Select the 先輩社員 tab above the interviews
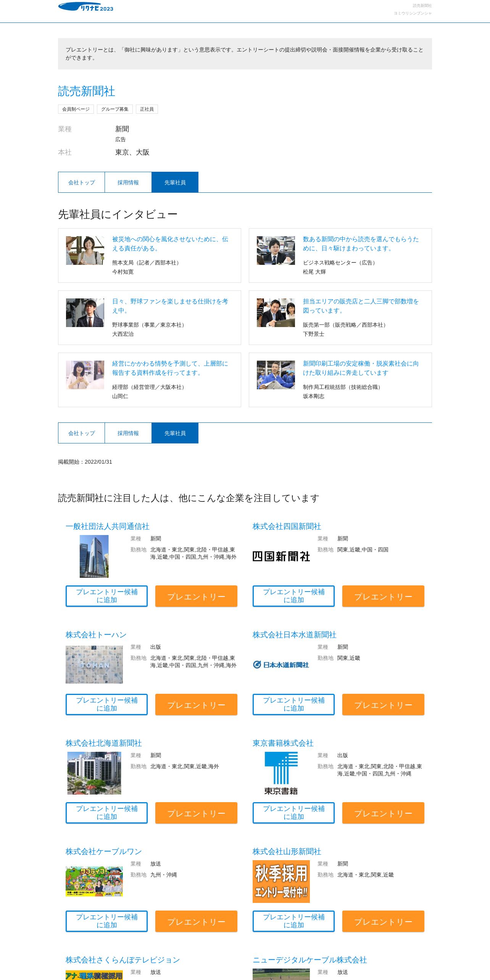Screen dimensions: 490x980 [175, 182]
